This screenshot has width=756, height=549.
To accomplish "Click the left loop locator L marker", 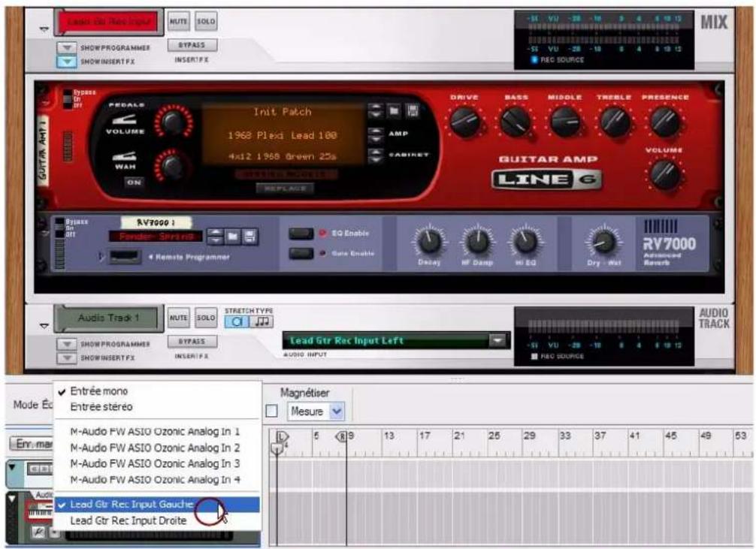I will pyautogui.click(x=282, y=436).
